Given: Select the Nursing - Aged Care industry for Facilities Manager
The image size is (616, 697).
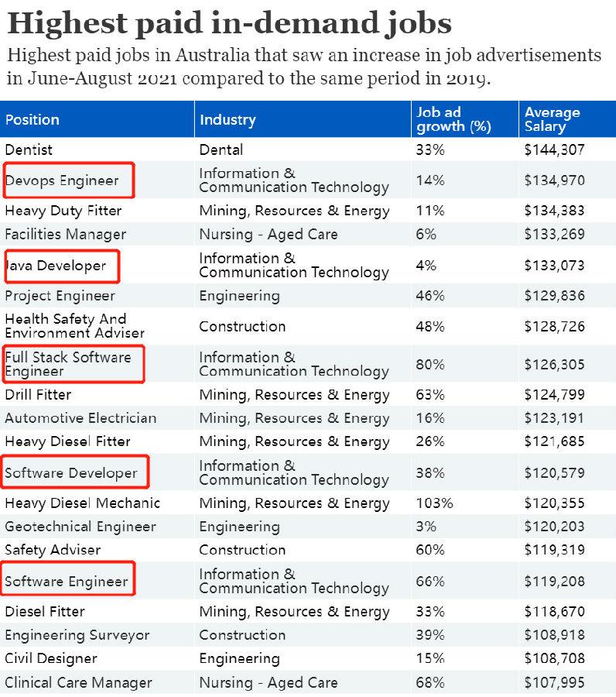Looking at the screenshot, I should [269, 234].
